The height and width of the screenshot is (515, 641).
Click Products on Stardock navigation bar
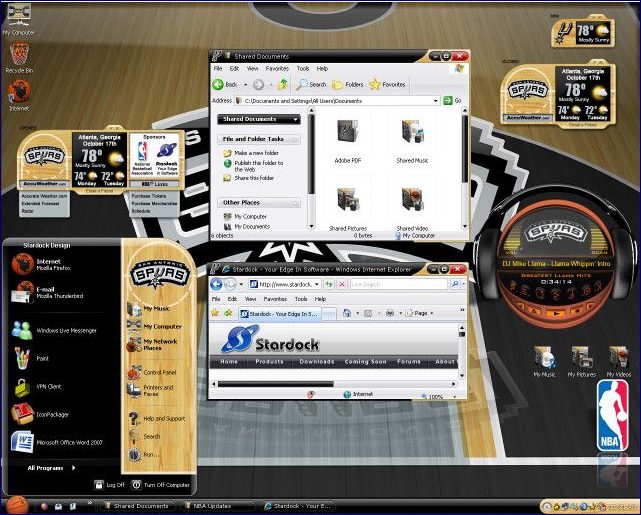[269, 362]
